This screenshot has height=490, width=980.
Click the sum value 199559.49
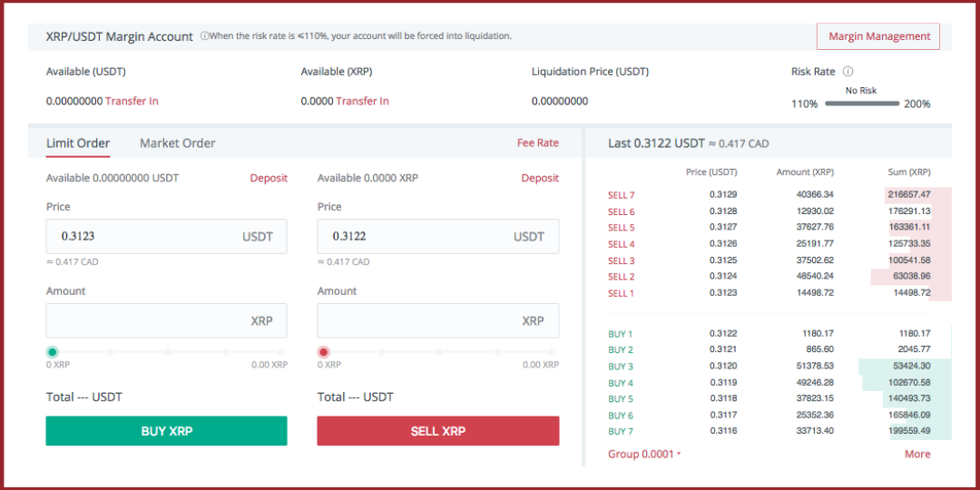point(909,431)
